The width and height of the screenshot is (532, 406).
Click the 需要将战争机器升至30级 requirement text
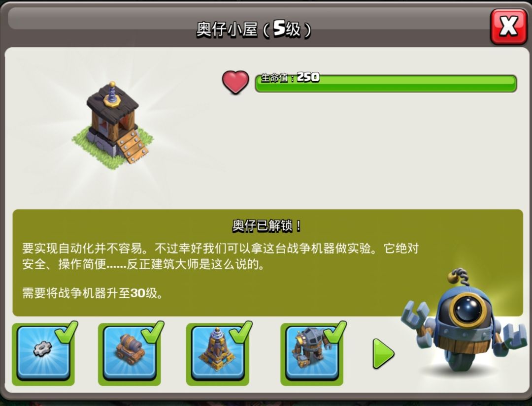(x=93, y=293)
